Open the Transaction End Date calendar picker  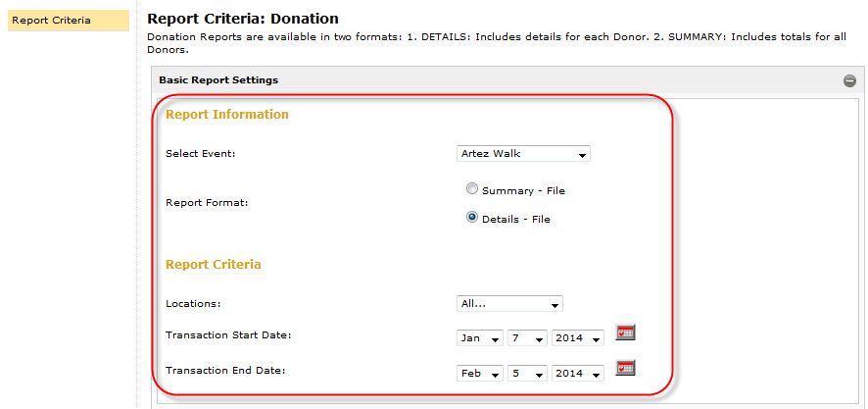[x=625, y=369]
